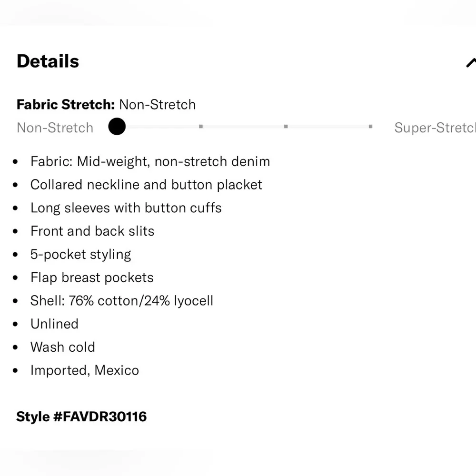The image size is (476, 476).
Task: Click the second tick on the stretch slider
Action: tap(201, 127)
